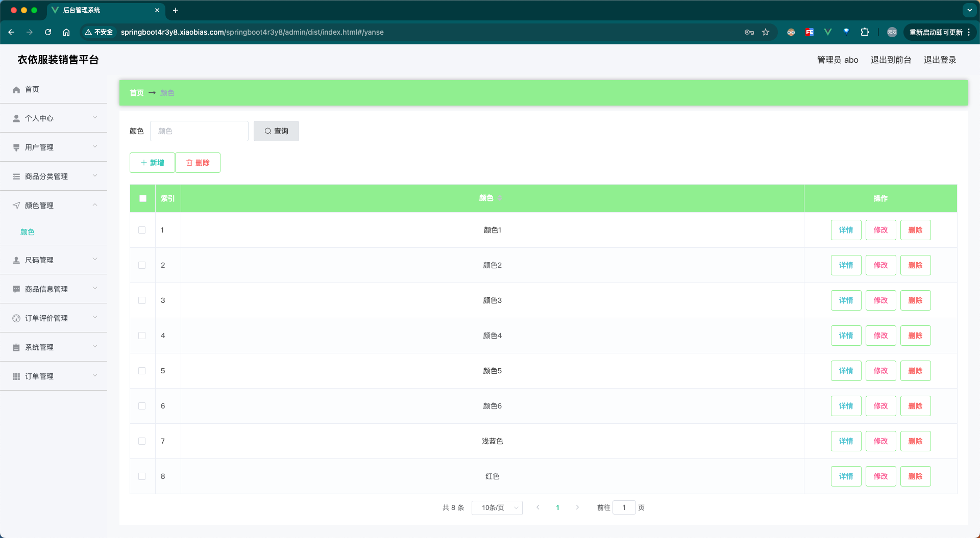
Task: Go to the next page arrow
Action: [577, 507]
